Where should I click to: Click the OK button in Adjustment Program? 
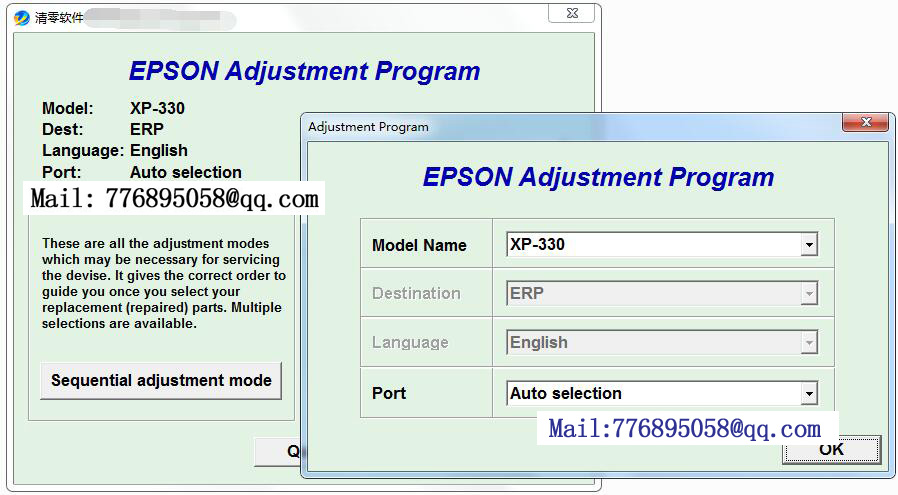(x=831, y=449)
